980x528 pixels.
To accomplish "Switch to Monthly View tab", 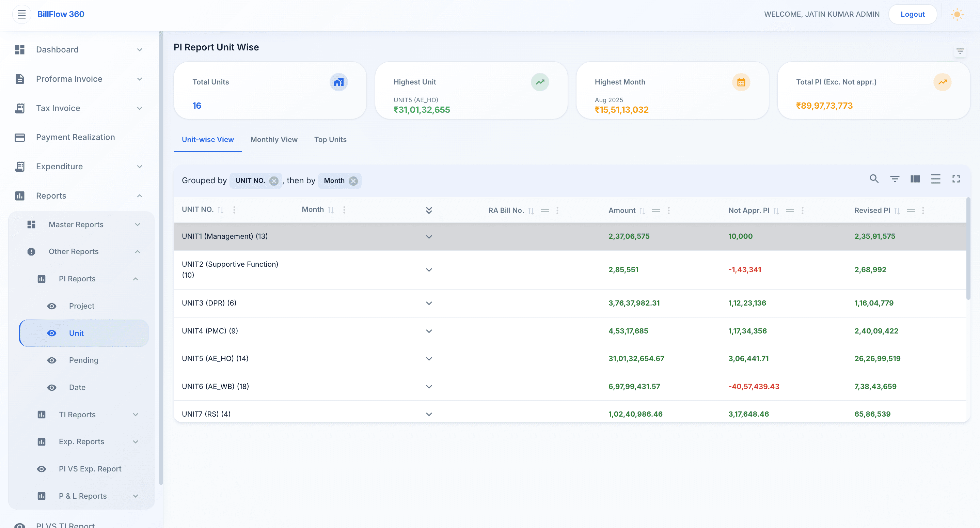I will pos(274,140).
